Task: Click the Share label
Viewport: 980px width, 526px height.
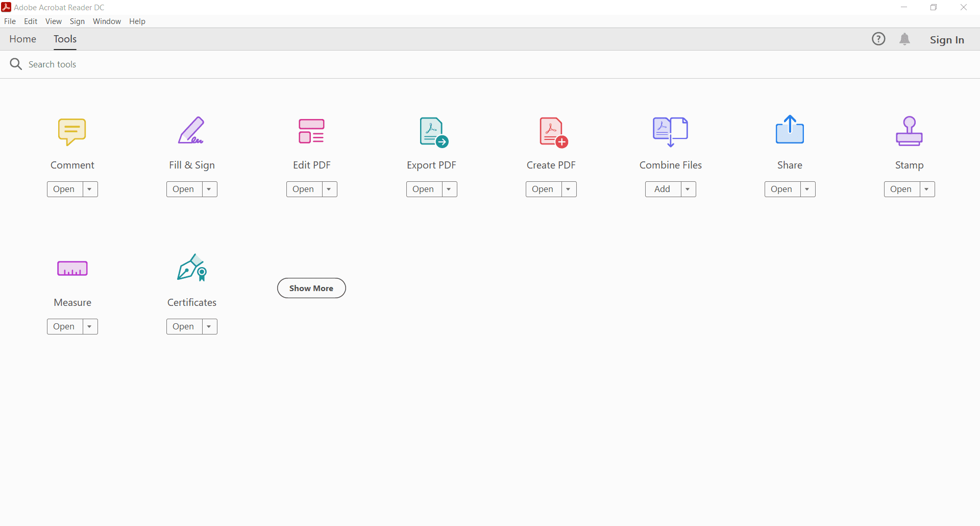Action: coord(790,165)
